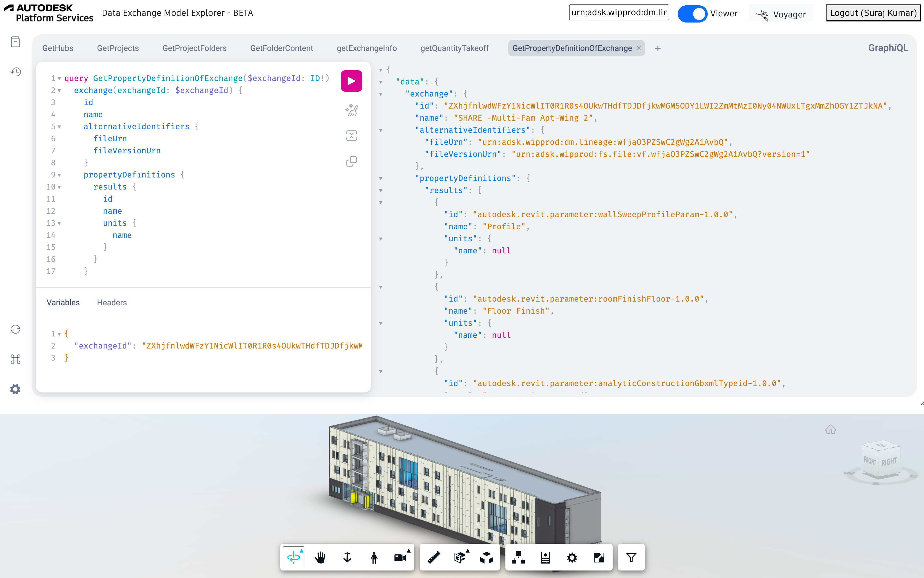The image size is (924, 578).
Task: Collapse "propertyDefinitions" node in response
Action: tap(381, 179)
